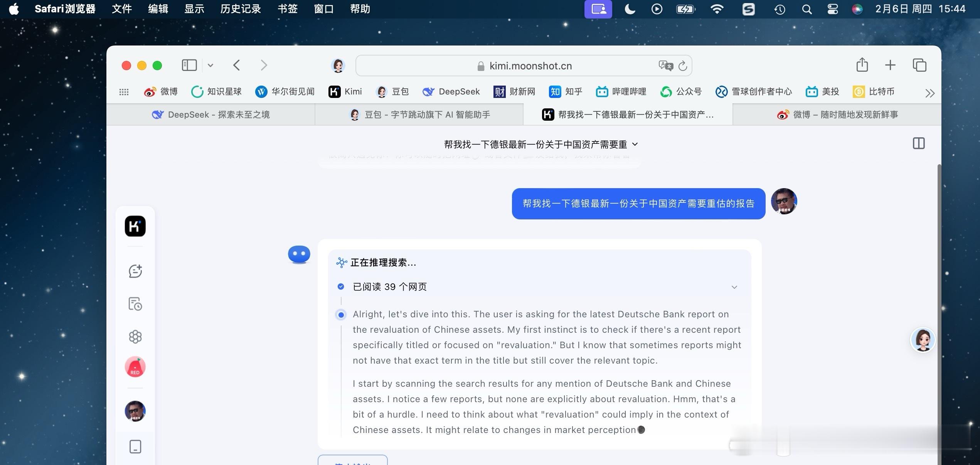Switch to the DeepSeek - 探索未至之境 tab
The height and width of the screenshot is (465, 980).
(x=211, y=115)
